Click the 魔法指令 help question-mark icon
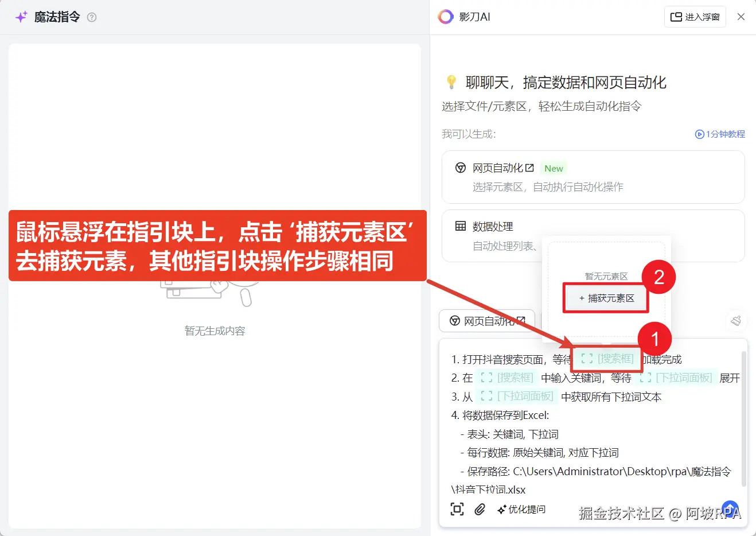This screenshot has height=536, width=756. (92, 17)
